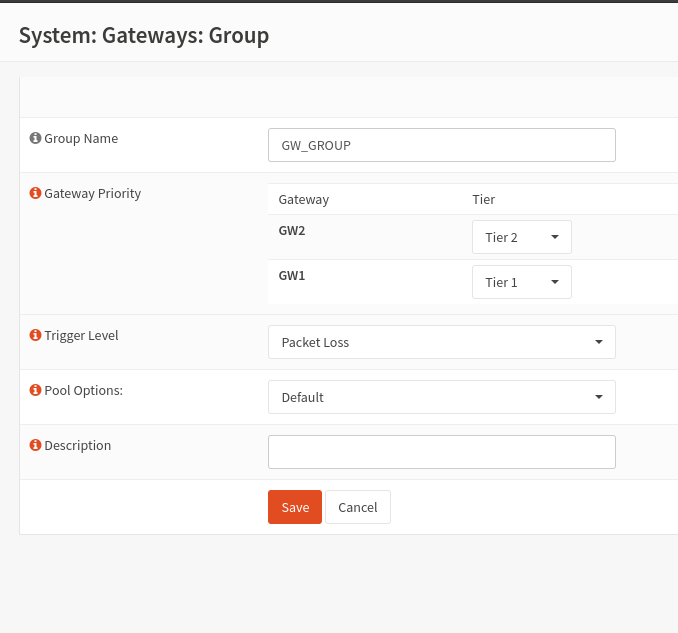Click the Gateway Priority label text
Screen dimensions: 678x633
coord(93,194)
